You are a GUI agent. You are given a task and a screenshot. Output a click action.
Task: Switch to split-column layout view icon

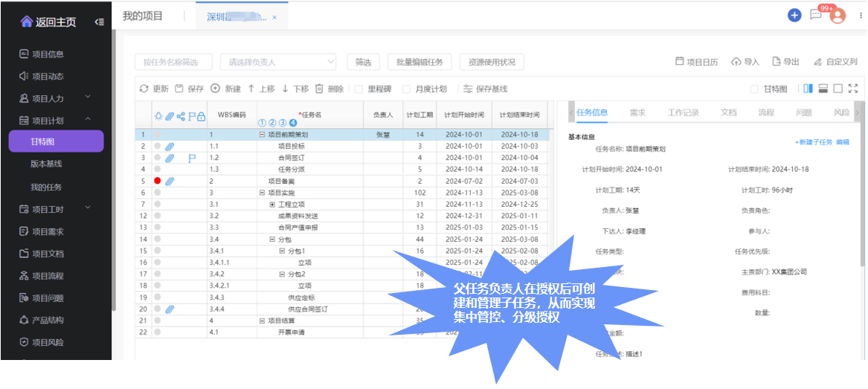(808, 89)
